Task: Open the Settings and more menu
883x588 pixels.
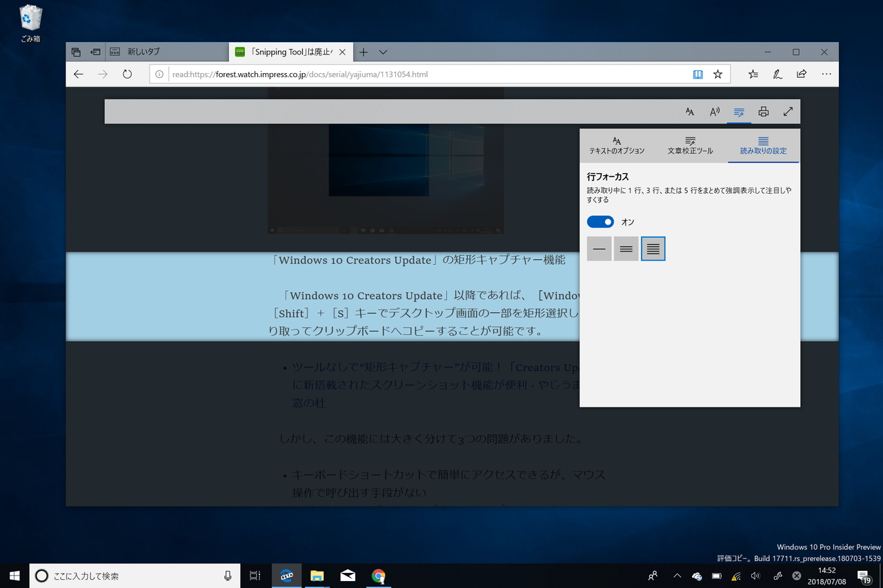Action: pyautogui.click(x=826, y=74)
